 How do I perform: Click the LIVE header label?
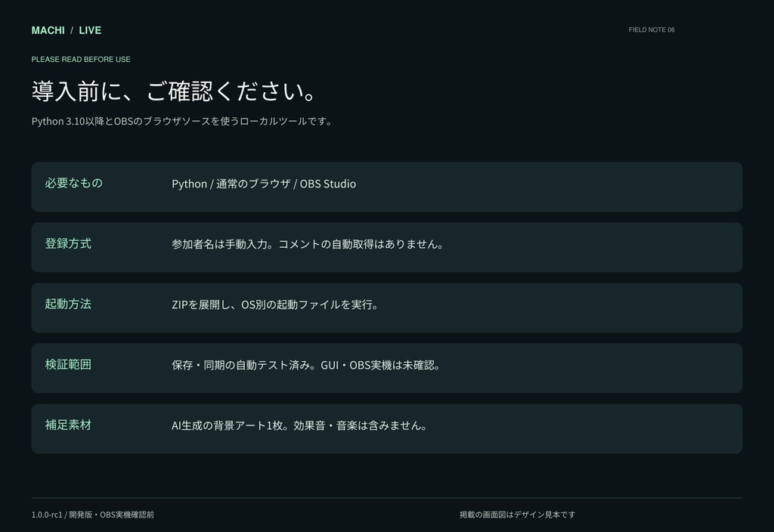pos(90,30)
